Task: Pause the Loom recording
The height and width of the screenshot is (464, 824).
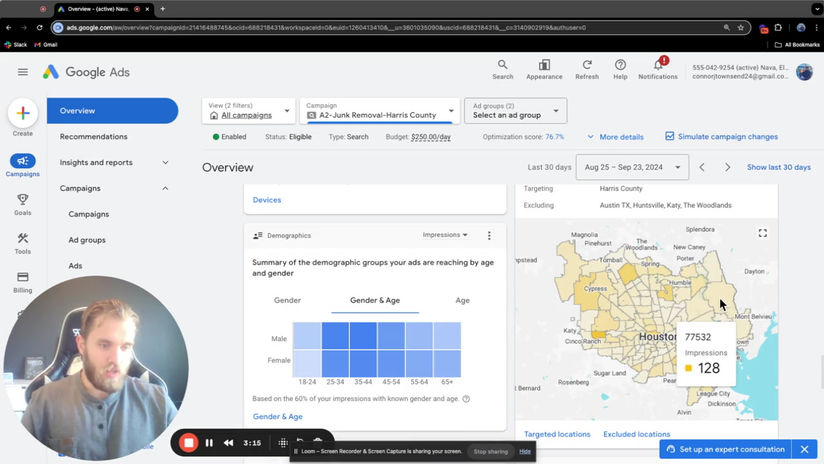Action: (209, 442)
